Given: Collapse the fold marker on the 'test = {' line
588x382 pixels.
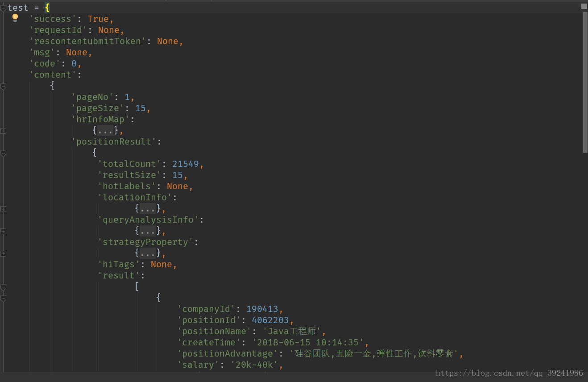Looking at the screenshot, I should coord(3,8).
